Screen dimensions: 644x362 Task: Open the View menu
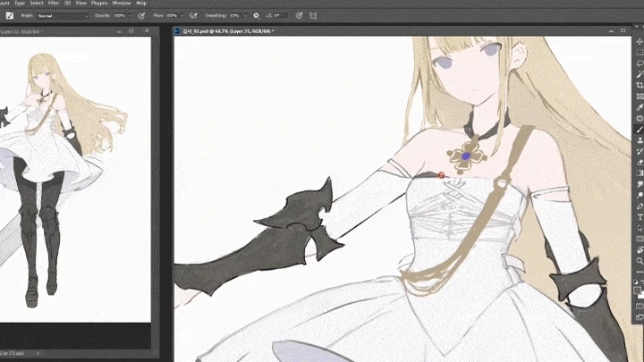[80, 3]
